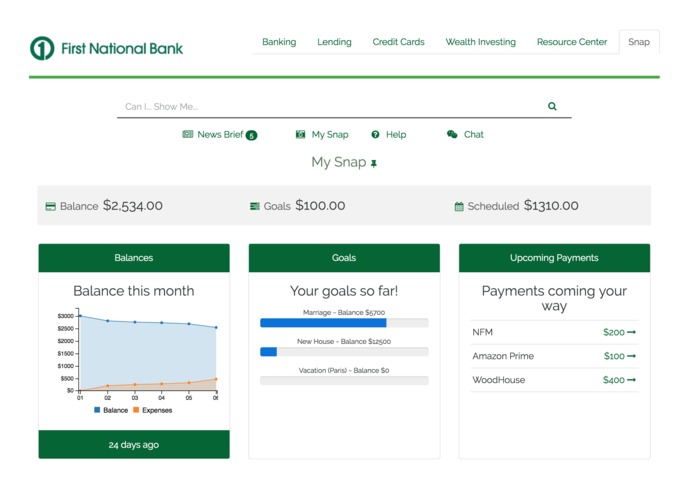Open the Help link
Image resolution: width=695 pixels, height=494 pixels.
(x=396, y=135)
